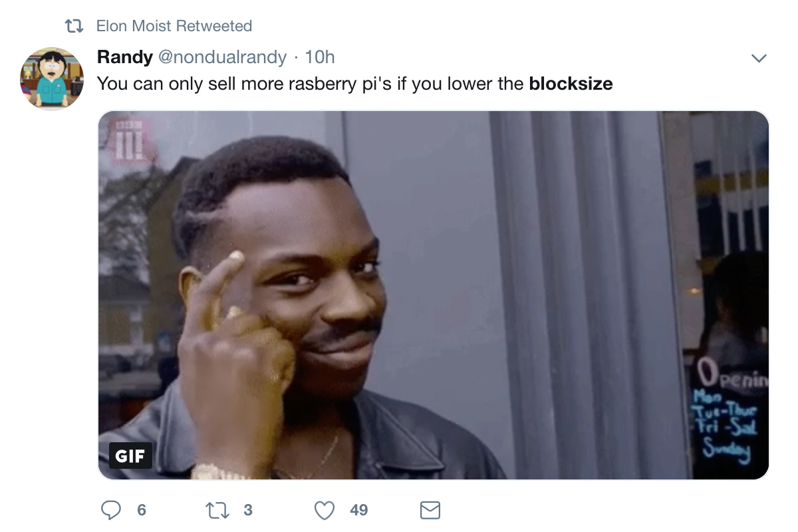Click the GIF badge on the image
This screenshot has width=798, height=532.
130,456
